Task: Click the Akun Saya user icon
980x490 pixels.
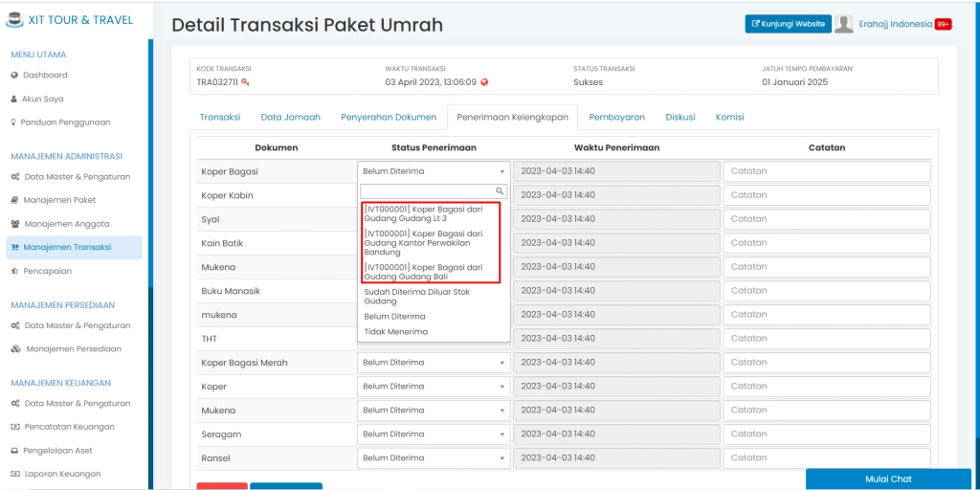Action: pyautogui.click(x=14, y=99)
